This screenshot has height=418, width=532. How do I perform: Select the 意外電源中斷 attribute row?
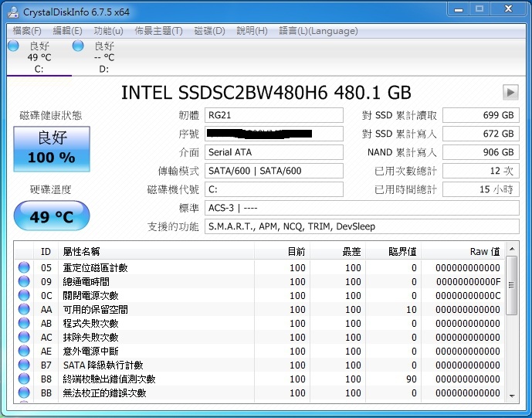point(259,351)
